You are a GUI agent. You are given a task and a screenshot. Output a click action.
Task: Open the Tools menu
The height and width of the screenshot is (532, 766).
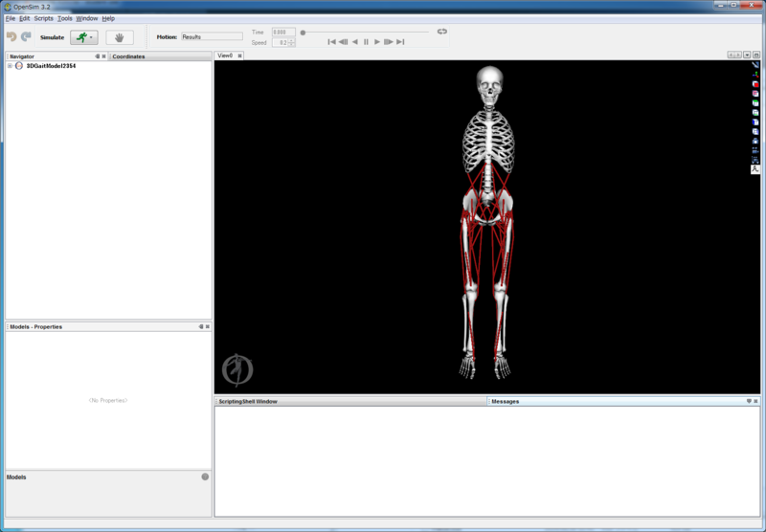click(x=64, y=18)
